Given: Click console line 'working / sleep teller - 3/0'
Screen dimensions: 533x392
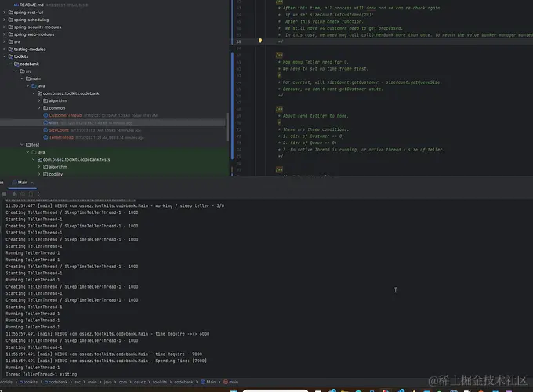Looking at the screenshot, I should [115, 205].
